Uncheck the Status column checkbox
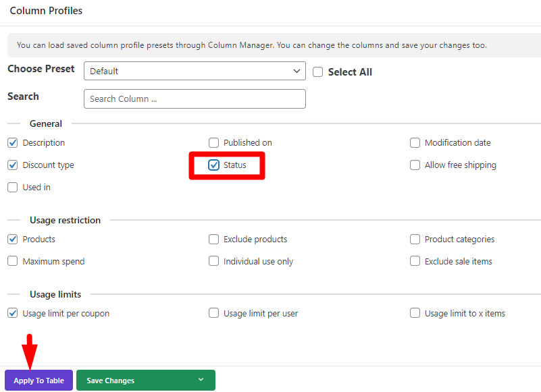The image size is (541, 392). coord(213,165)
